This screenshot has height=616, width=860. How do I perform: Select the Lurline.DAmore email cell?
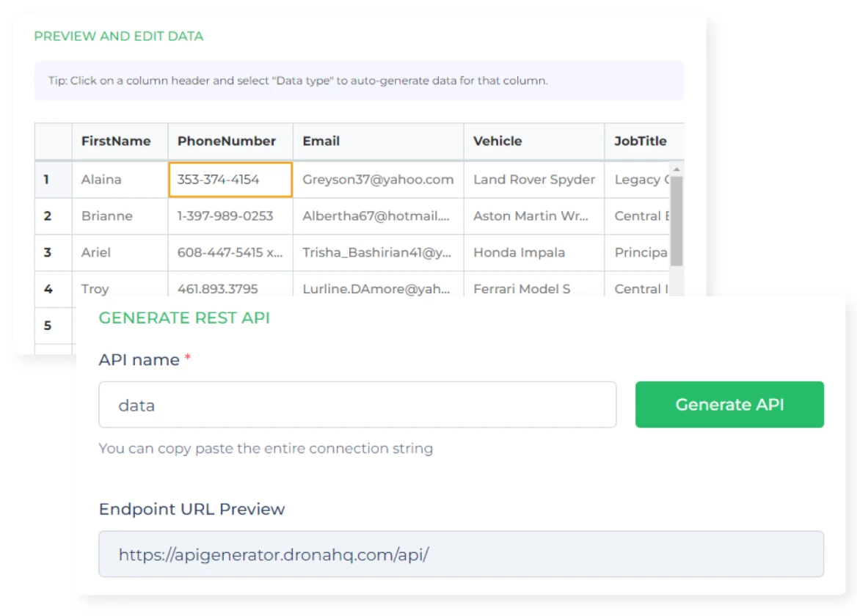[379, 285]
